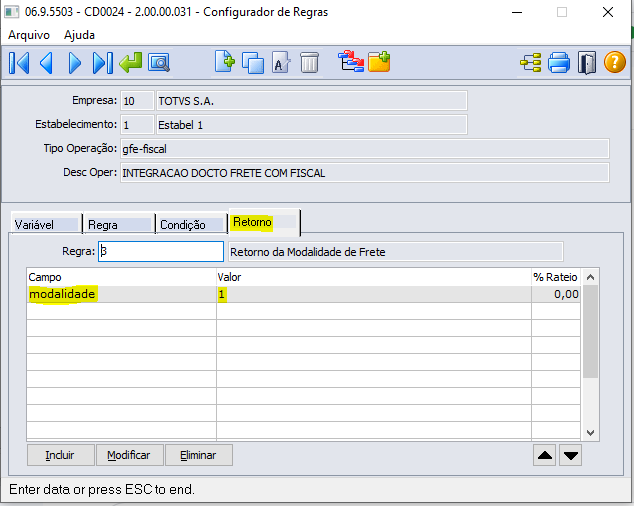Click the Valor column header

(x=374, y=277)
